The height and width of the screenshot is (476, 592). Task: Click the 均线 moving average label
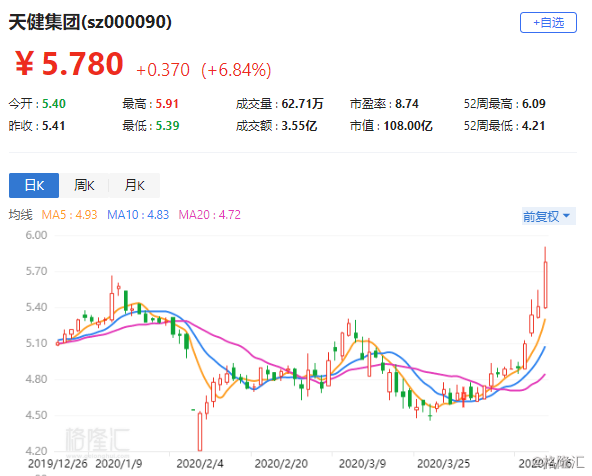[21, 215]
